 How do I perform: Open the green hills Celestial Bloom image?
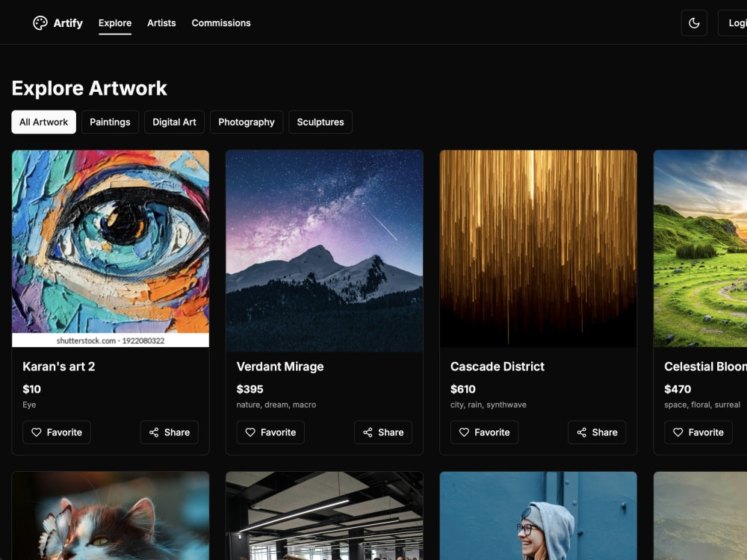point(701,249)
